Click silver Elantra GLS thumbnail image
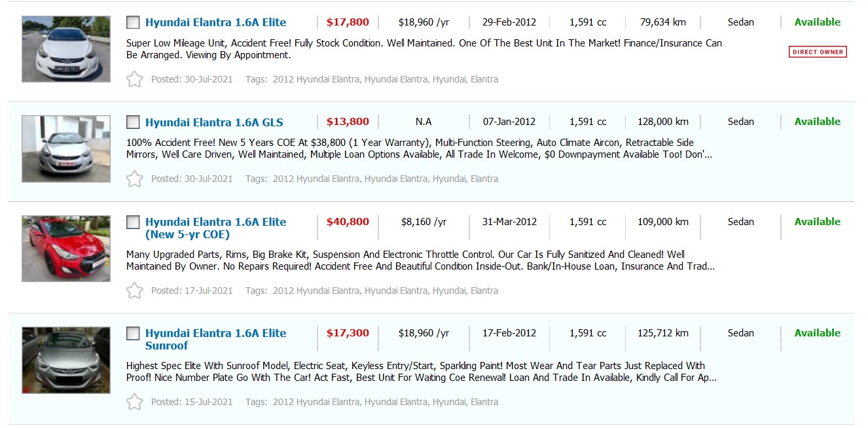The width and height of the screenshot is (868, 428). pos(66,149)
